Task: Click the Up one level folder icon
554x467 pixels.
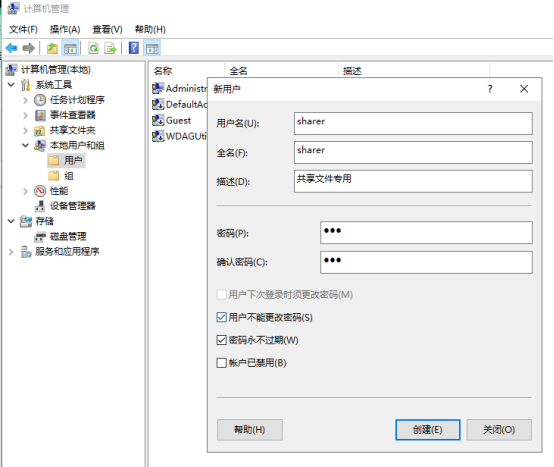Action: coord(52,48)
